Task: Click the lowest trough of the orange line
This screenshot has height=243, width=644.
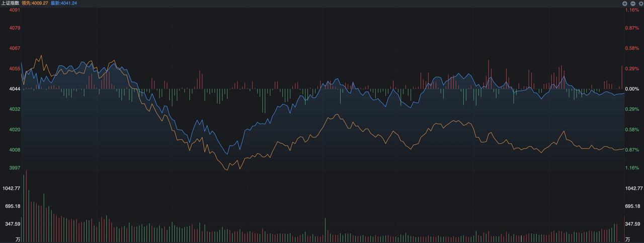Action: (x=227, y=170)
